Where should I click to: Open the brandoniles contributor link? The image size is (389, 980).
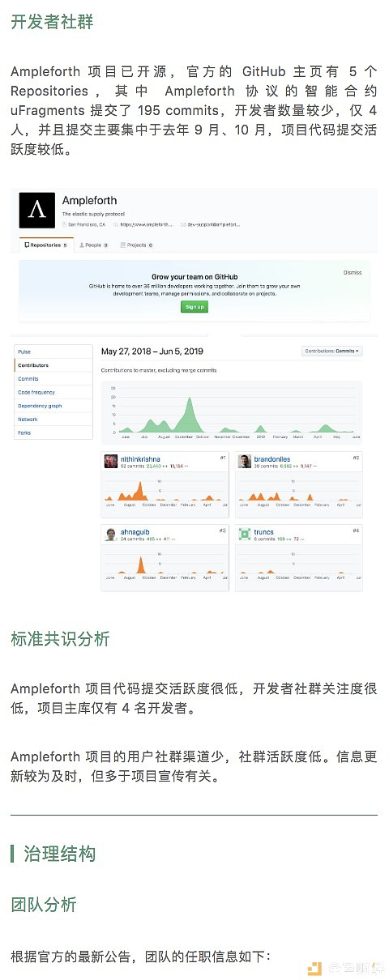[272, 458]
